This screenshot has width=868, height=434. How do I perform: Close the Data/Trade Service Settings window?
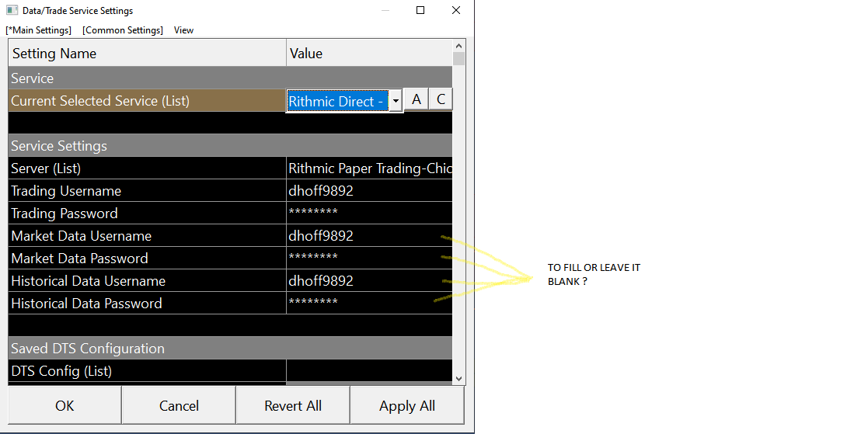pyautogui.click(x=455, y=10)
